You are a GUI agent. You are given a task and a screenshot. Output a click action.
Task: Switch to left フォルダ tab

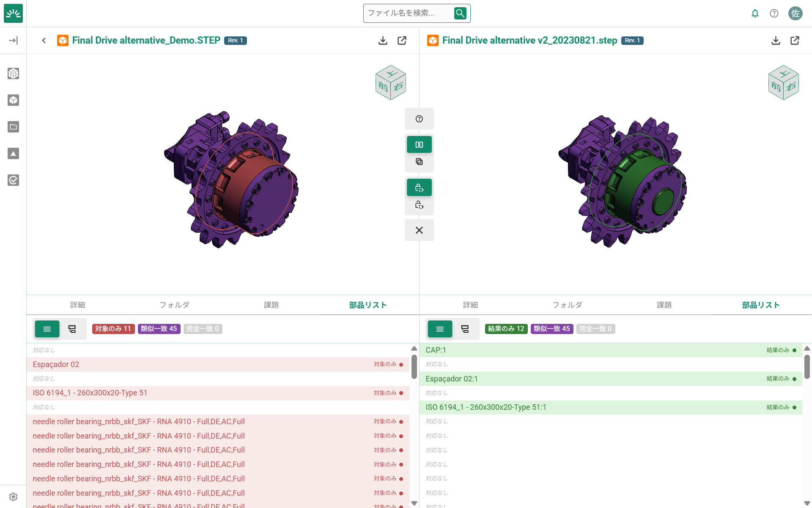[x=174, y=305]
